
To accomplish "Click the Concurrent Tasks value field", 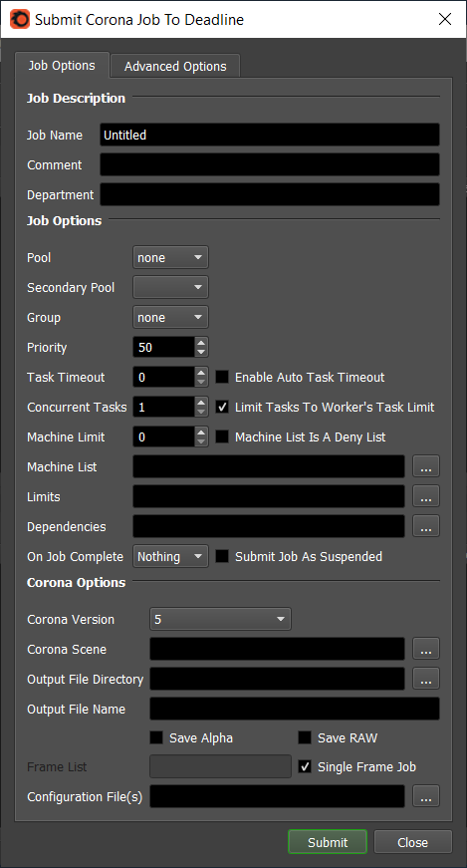I will click(163, 407).
